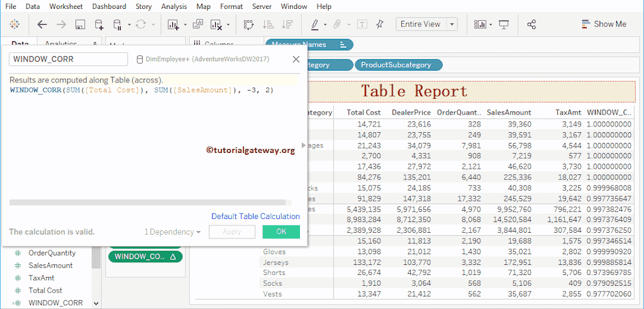Select the TaxAmt field in Data pane
644x309 pixels.
[42, 278]
